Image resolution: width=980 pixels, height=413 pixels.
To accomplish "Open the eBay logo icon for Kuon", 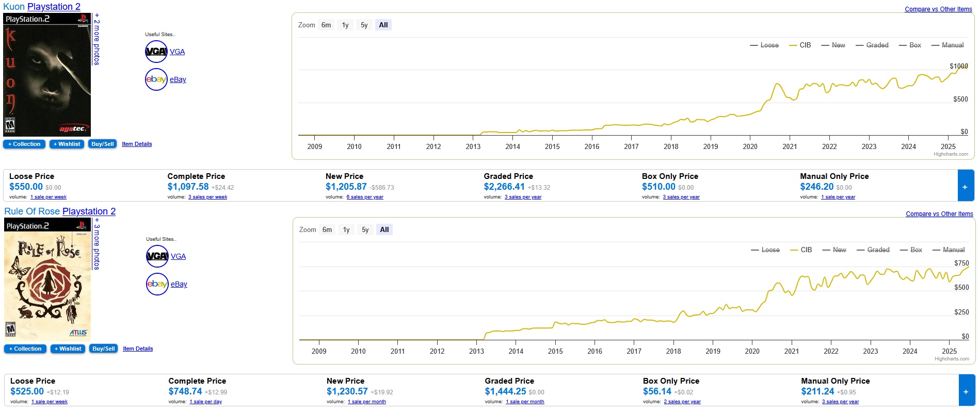I will click(x=156, y=79).
